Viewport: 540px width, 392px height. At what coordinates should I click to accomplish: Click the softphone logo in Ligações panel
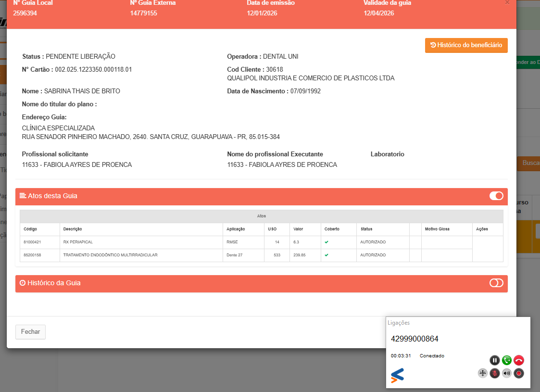[397, 375]
